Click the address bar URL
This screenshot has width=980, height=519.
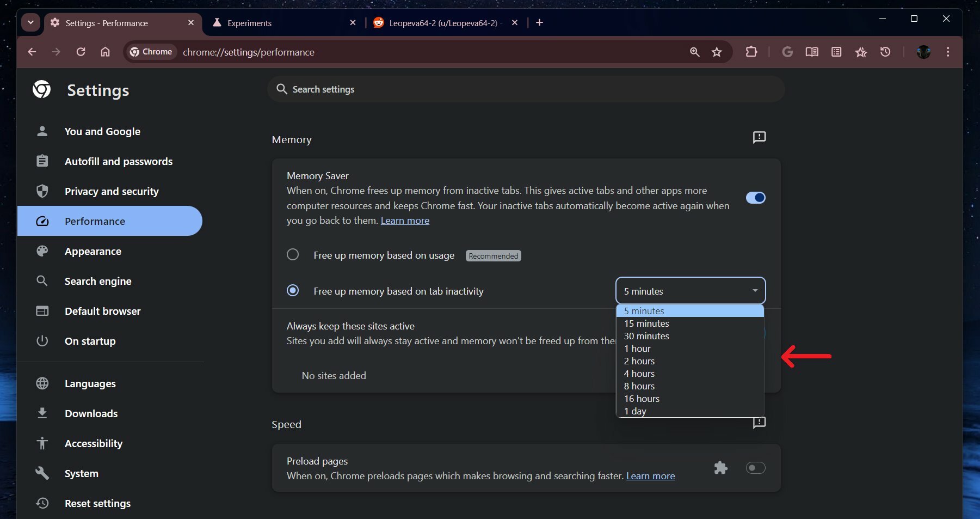pyautogui.click(x=249, y=52)
